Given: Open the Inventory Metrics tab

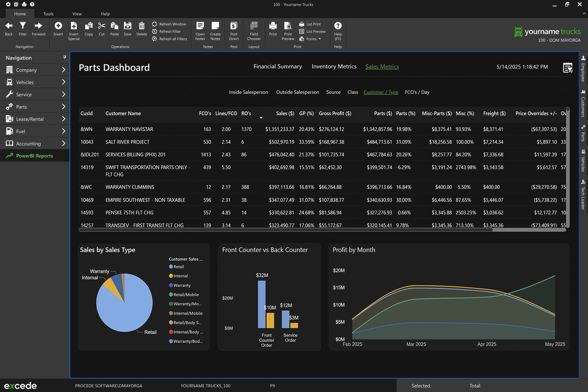Looking at the screenshot, I should pos(334,66).
